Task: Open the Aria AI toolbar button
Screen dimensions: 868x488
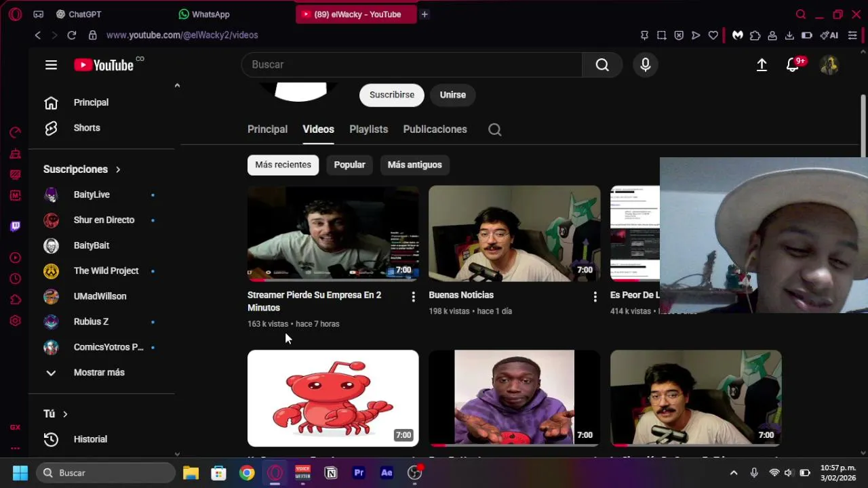Action: pos(829,35)
